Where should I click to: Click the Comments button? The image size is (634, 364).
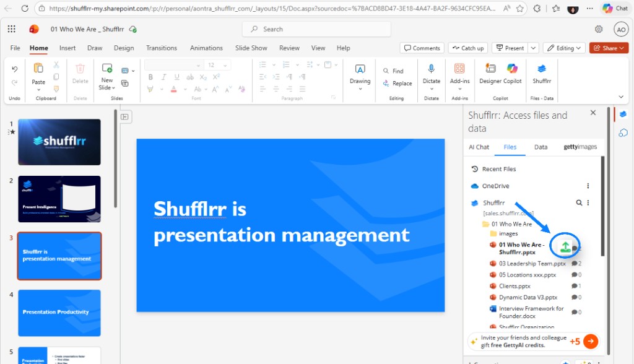(422, 48)
